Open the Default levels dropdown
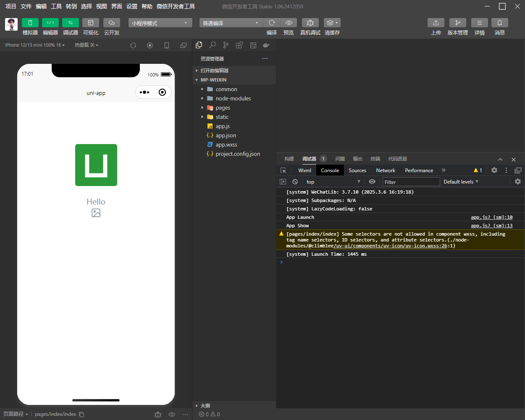 coord(461,181)
